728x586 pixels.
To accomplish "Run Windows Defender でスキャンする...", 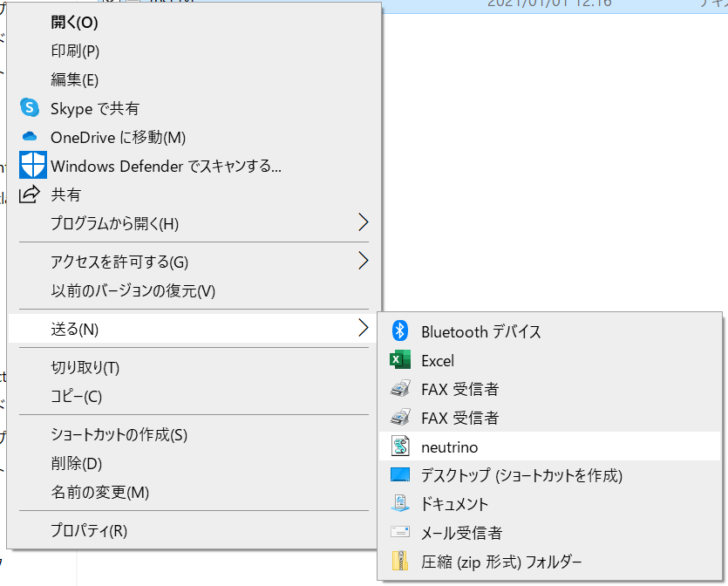I will [194, 166].
